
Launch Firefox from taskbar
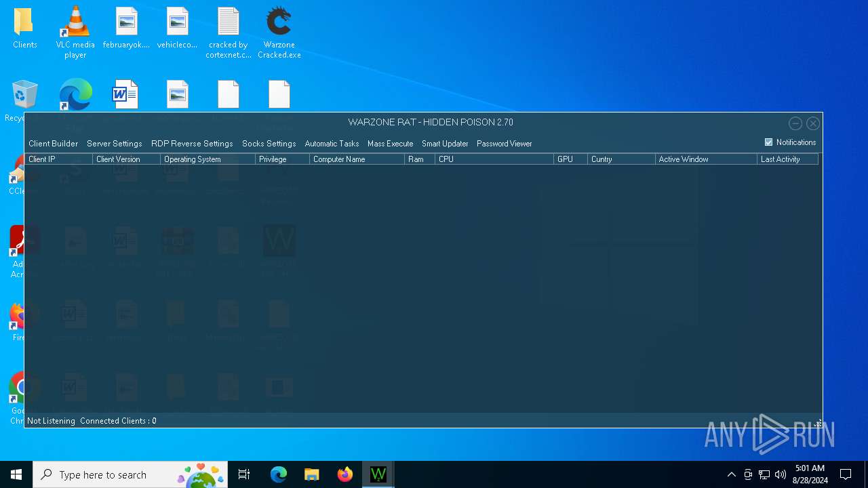coord(345,474)
